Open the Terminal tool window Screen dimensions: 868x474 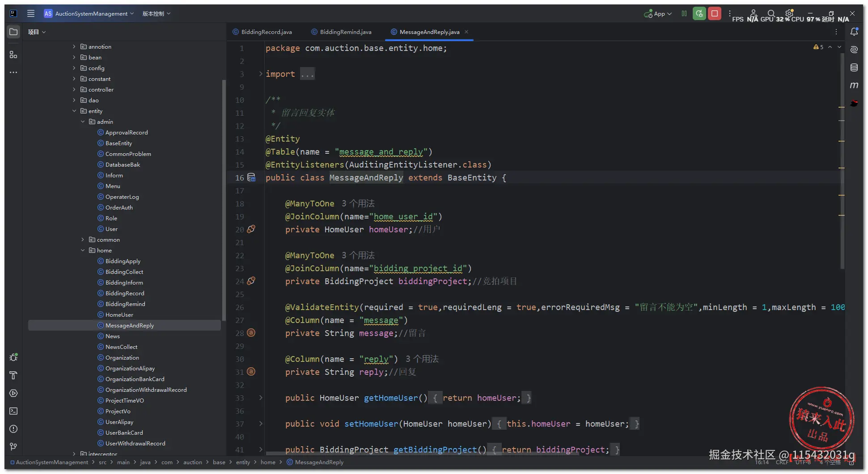(x=13, y=411)
